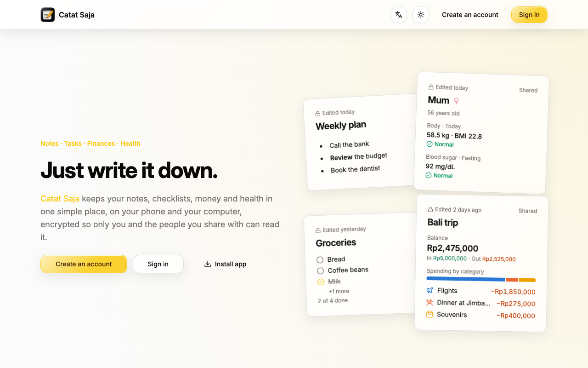
Task: Click the '56 years old' text
Action: tap(443, 113)
